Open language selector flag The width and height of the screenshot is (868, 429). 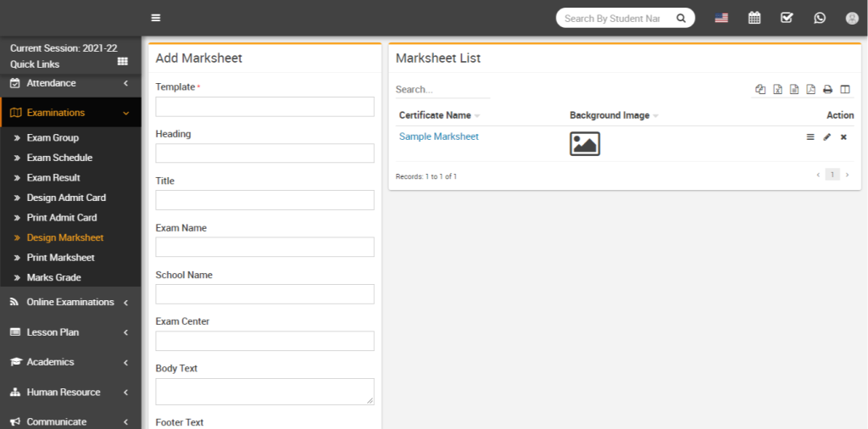point(721,18)
